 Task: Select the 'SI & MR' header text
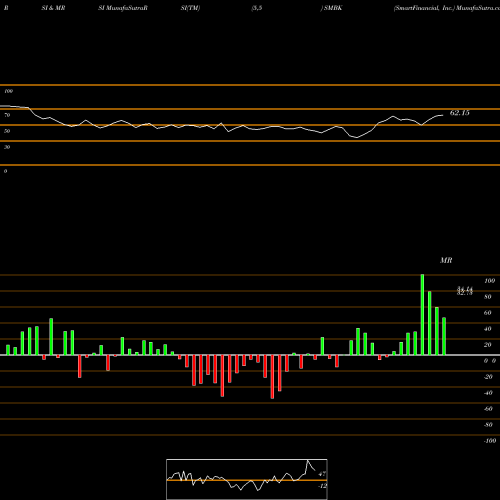click(53, 8)
